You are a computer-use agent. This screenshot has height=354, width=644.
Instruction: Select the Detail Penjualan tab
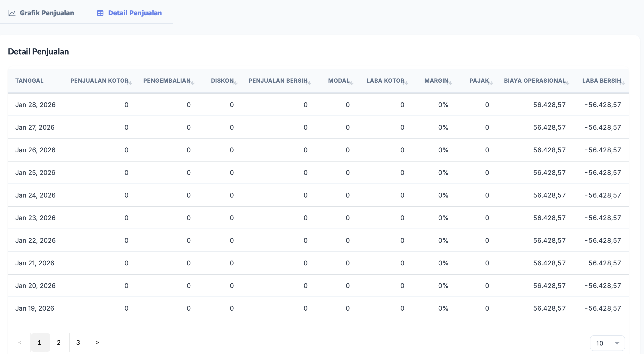pyautogui.click(x=129, y=13)
